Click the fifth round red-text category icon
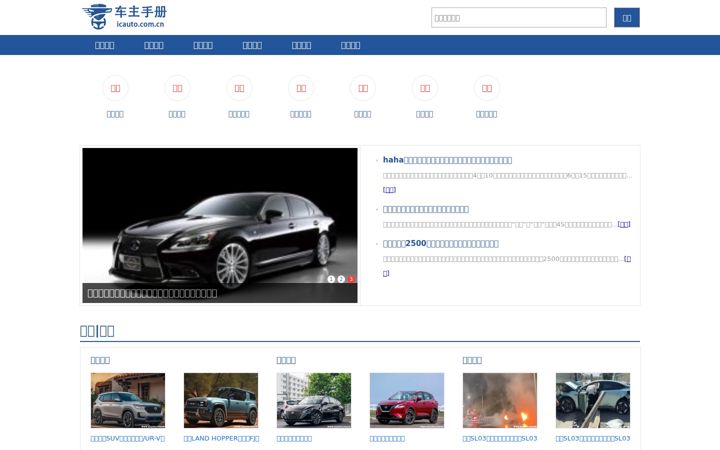The height and width of the screenshot is (450, 720). [x=363, y=88]
